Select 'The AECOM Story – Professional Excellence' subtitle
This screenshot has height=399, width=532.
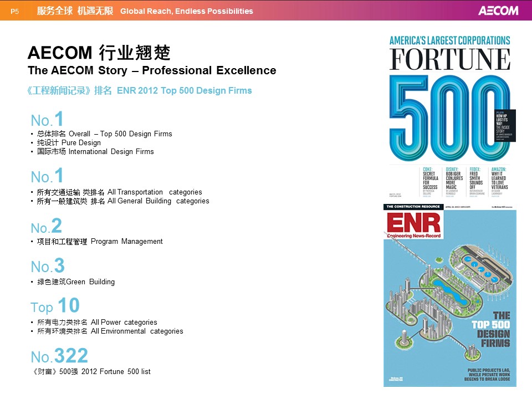click(152, 70)
